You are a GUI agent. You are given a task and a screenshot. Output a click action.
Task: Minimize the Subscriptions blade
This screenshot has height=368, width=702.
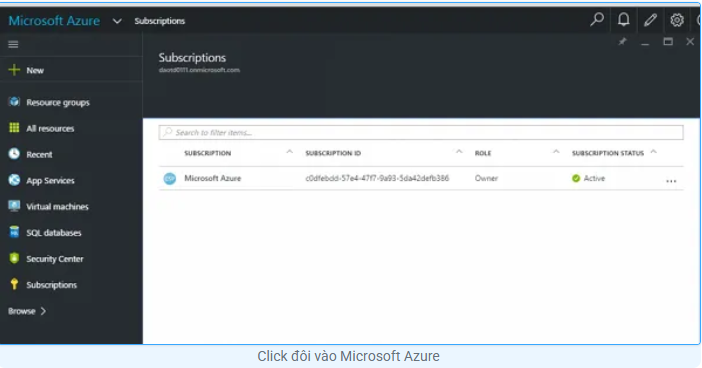click(x=645, y=44)
